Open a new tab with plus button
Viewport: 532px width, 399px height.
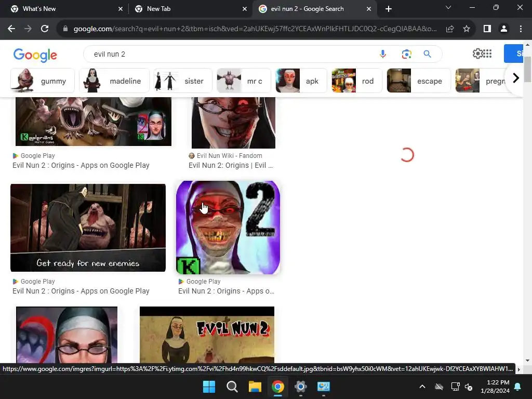pyautogui.click(x=389, y=9)
